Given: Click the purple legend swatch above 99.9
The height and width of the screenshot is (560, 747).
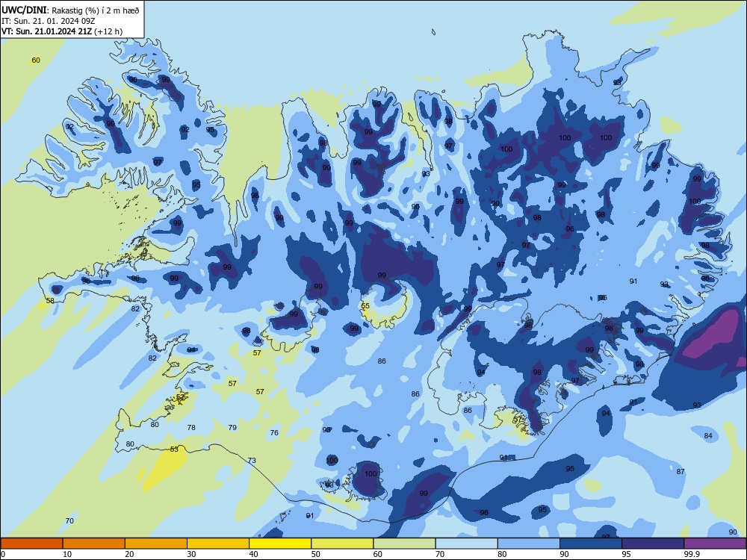Looking at the screenshot, I should coord(715,544).
